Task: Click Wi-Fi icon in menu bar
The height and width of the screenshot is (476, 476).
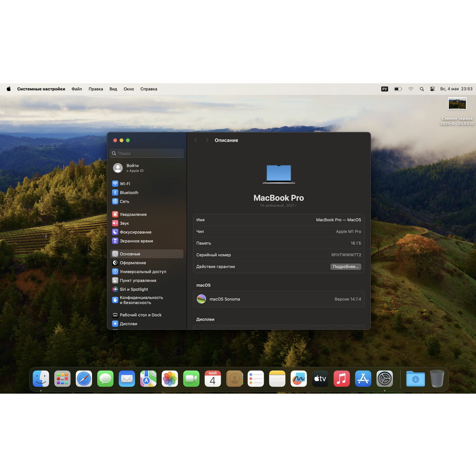Action: click(411, 89)
